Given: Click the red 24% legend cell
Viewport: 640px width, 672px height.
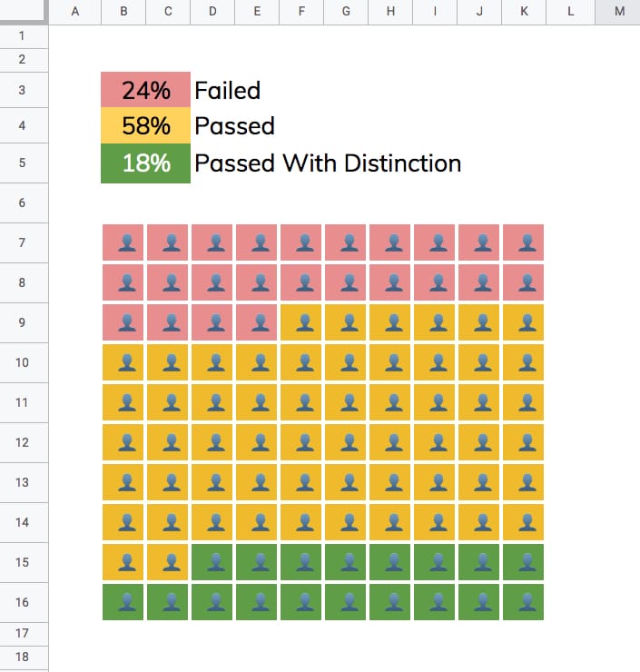Looking at the screenshot, I should tap(146, 90).
